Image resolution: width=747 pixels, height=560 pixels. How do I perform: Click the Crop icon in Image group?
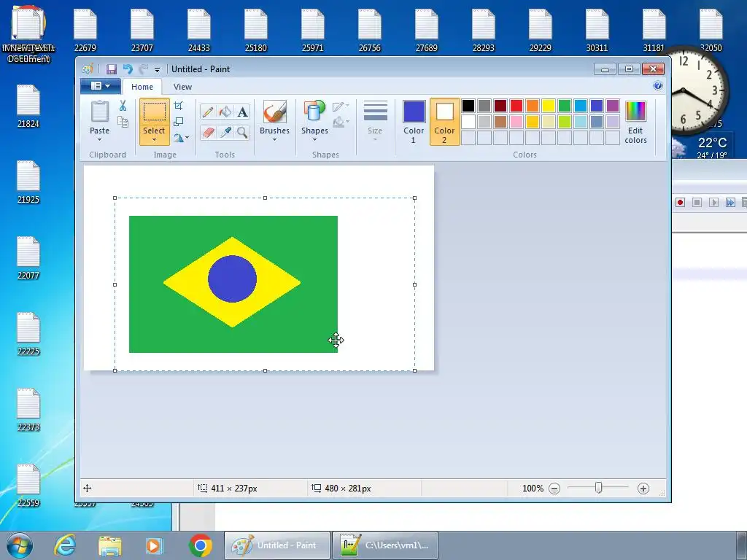tap(178, 106)
